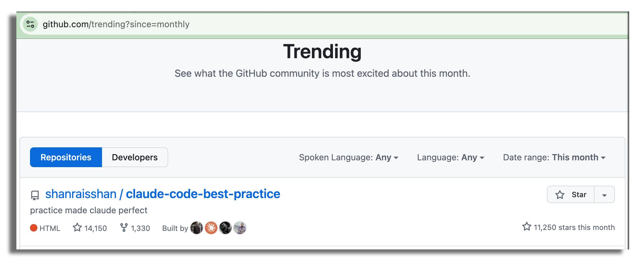Click the star icon showing 14,150
The image size is (644, 260).
[x=77, y=228]
